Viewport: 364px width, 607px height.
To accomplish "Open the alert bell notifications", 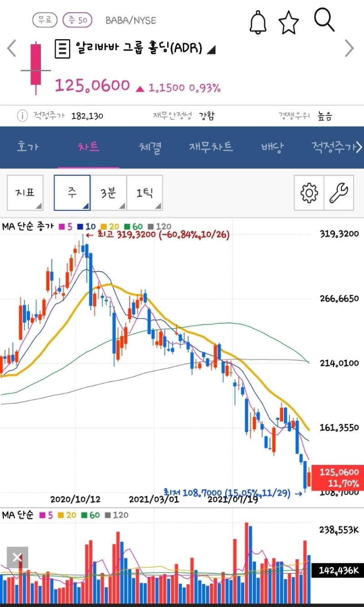I will (x=258, y=20).
